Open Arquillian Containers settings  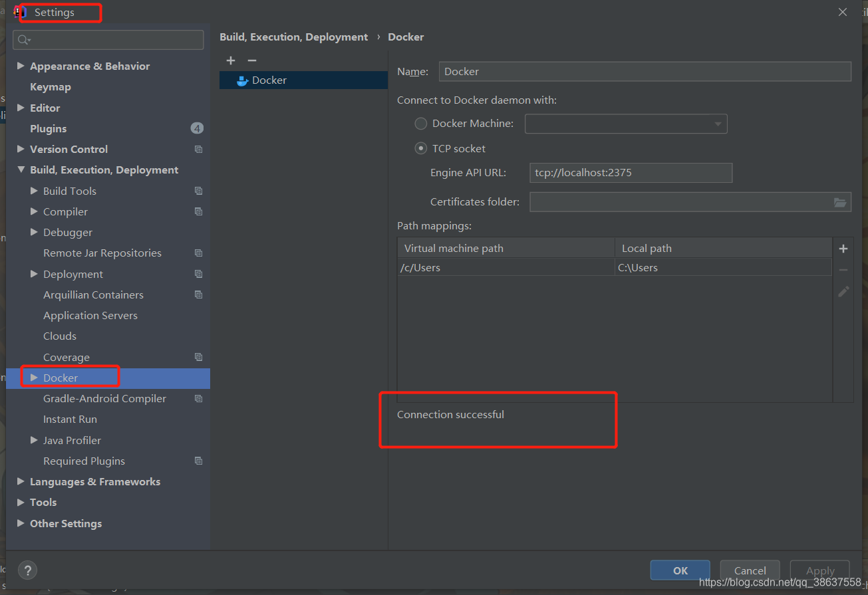tap(93, 295)
